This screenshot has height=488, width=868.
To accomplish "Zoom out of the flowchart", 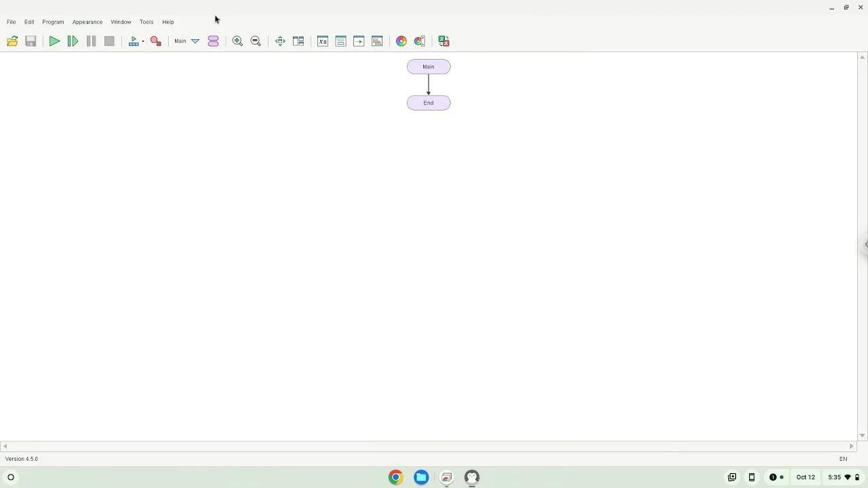I will [x=256, y=41].
